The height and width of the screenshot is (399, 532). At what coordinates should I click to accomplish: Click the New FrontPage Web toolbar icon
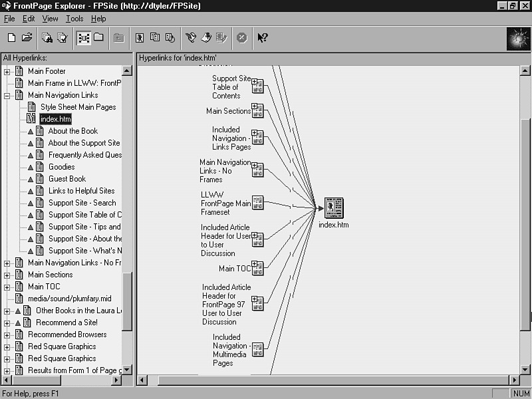(x=11, y=38)
